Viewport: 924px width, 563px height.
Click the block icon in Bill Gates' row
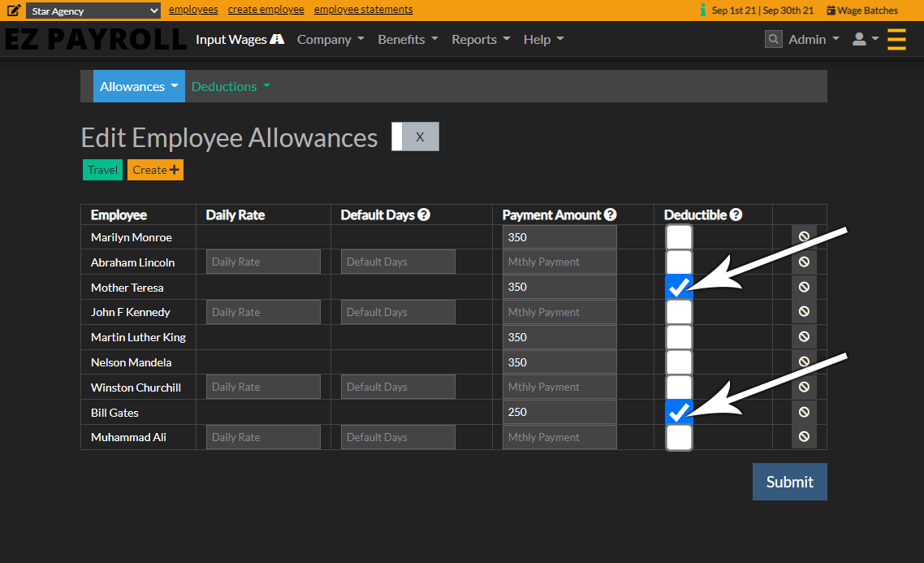coord(804,412)
